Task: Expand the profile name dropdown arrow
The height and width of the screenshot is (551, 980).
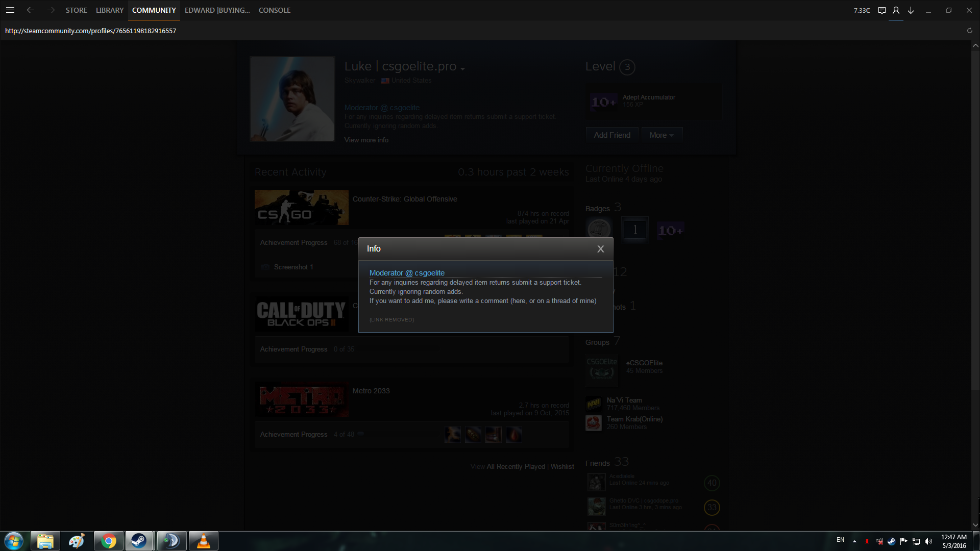Action: 462,69
